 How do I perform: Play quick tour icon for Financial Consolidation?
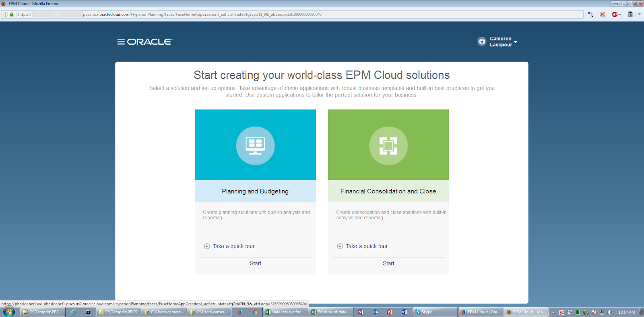340,246
